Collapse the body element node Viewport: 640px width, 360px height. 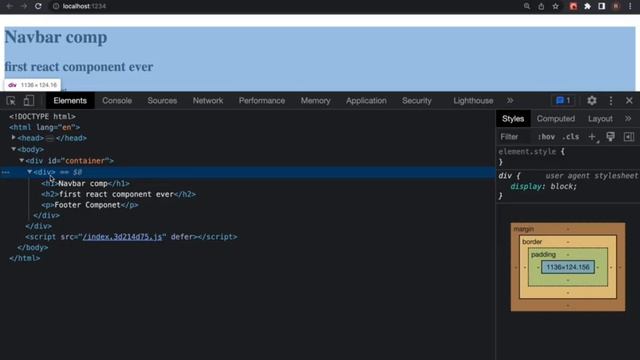13,149
